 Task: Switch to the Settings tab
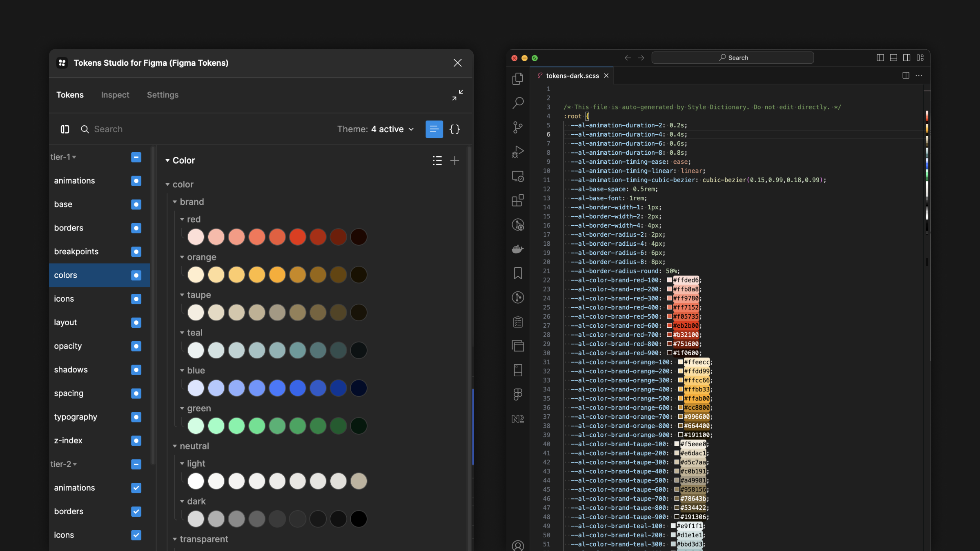[163, 95]
